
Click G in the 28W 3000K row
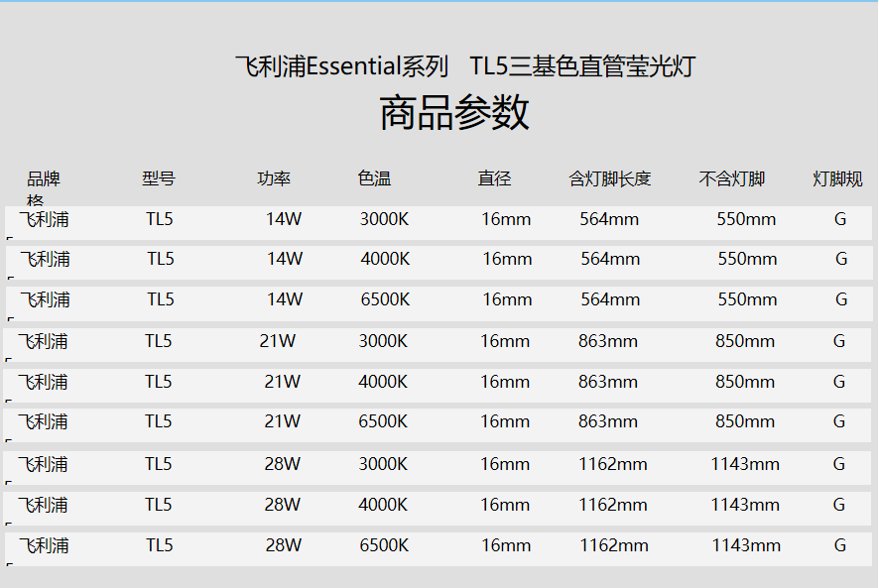pyautogui.click(x=839, y=464)
